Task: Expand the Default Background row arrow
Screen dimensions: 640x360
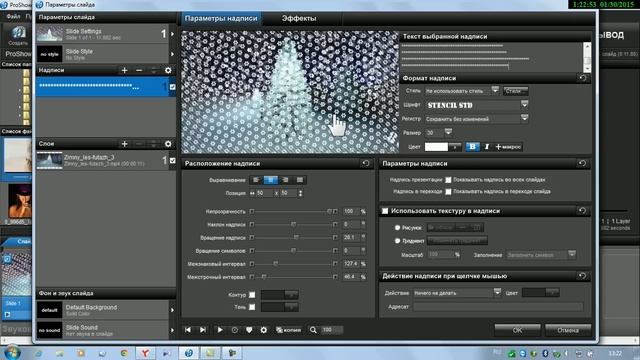Action: (172, 310)
